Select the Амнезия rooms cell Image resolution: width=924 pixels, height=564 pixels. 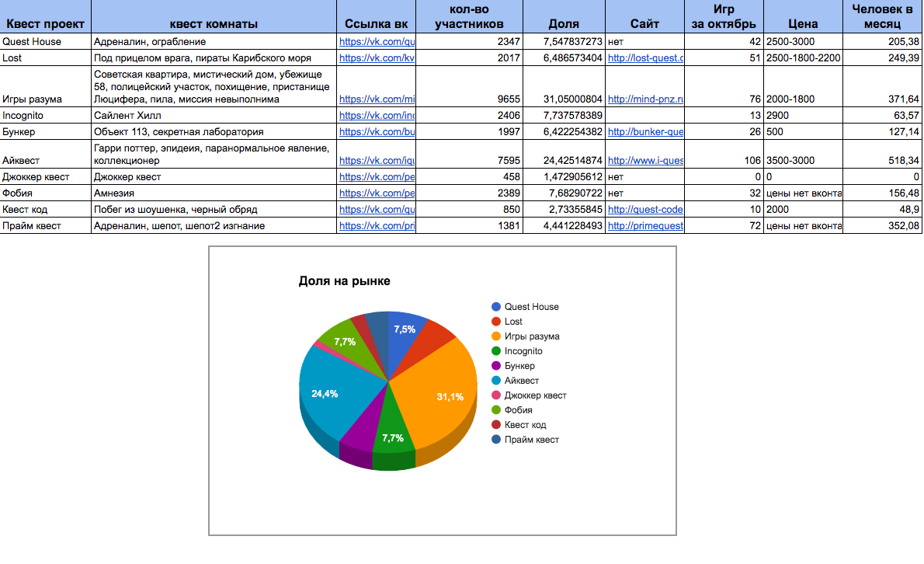214,193
